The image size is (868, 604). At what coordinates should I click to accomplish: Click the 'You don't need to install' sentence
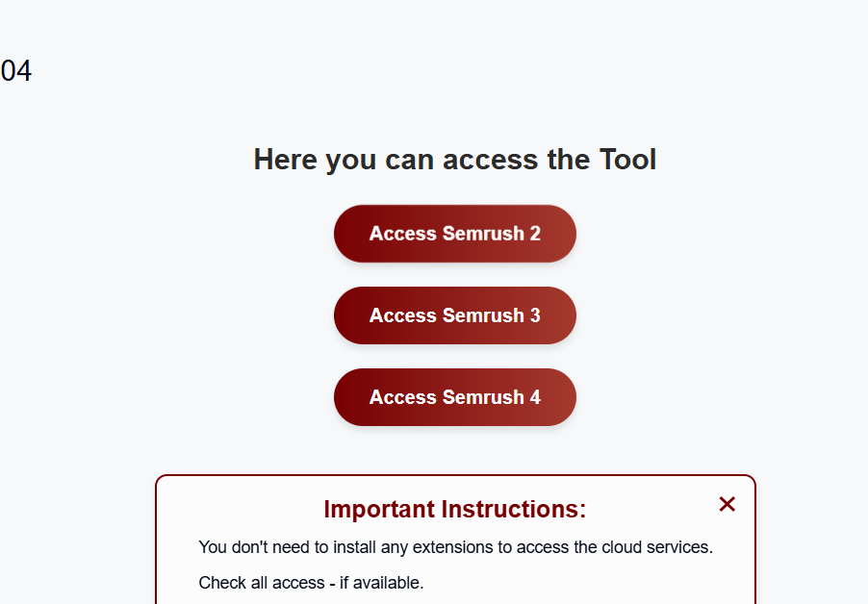[455, 547]
